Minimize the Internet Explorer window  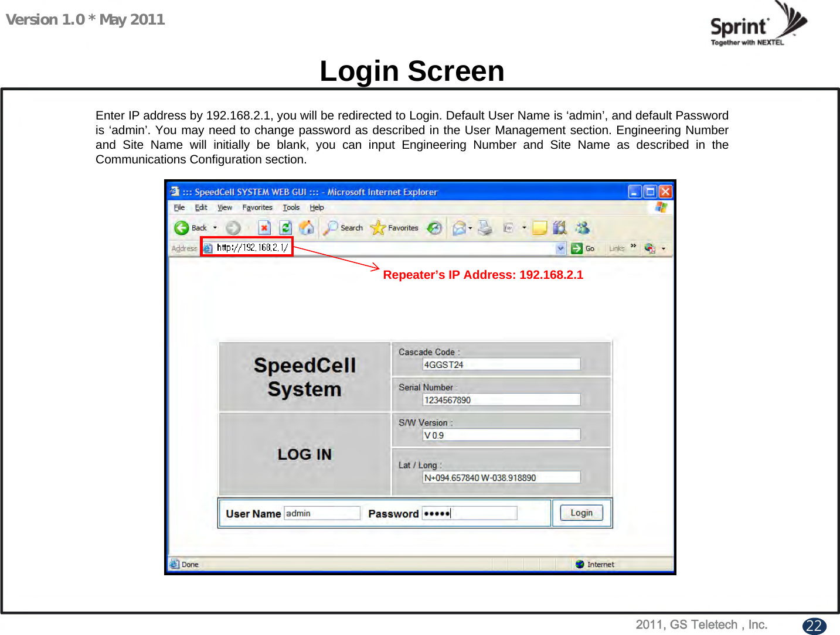[x=635, y=192]
